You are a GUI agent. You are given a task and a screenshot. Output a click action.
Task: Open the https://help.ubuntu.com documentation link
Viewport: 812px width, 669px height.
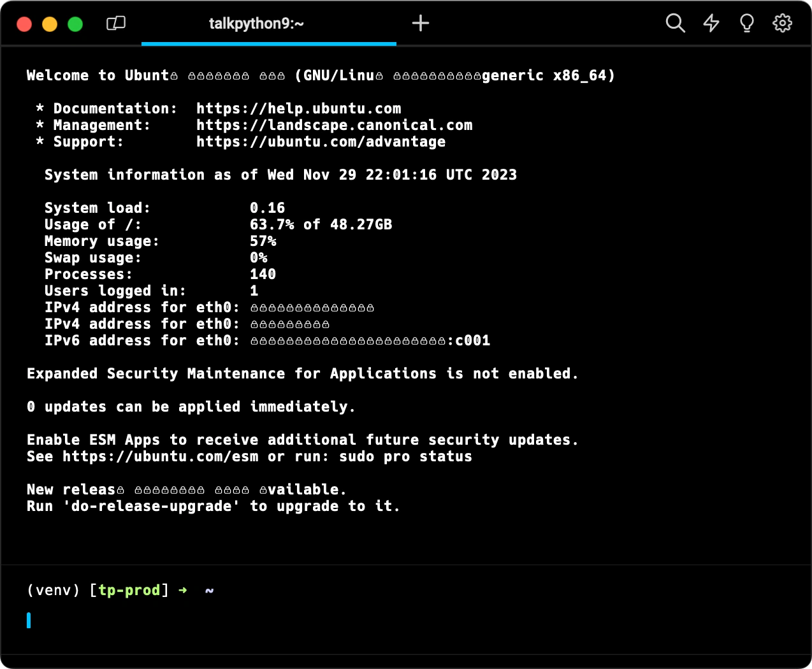[x=298, y=108]
